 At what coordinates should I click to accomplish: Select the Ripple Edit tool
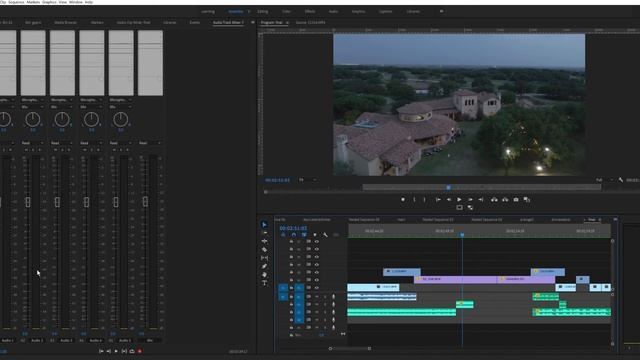tap(264, 241)
